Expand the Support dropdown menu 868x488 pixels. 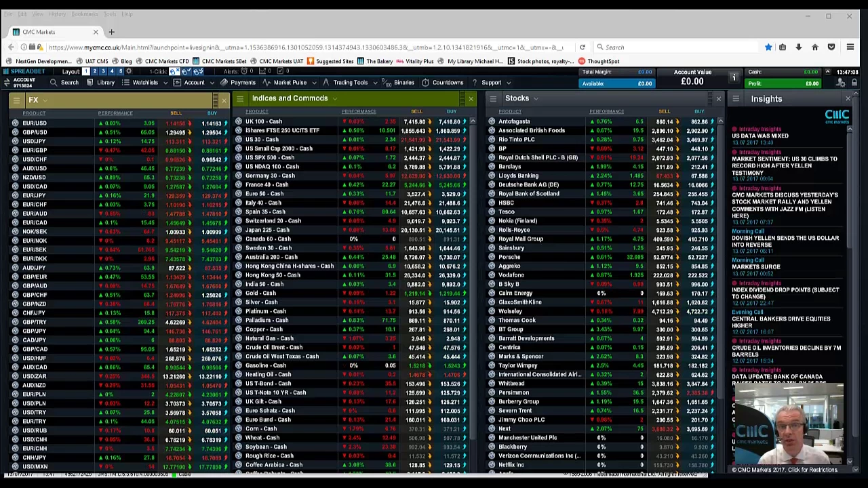pyautogui.click(x=509, y=83)
